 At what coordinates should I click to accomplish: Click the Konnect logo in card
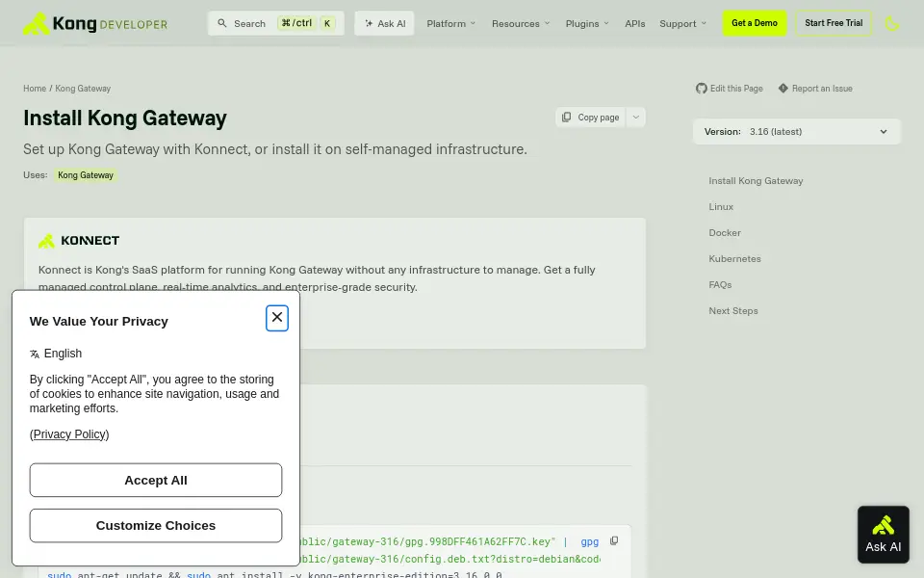point(79,241)
